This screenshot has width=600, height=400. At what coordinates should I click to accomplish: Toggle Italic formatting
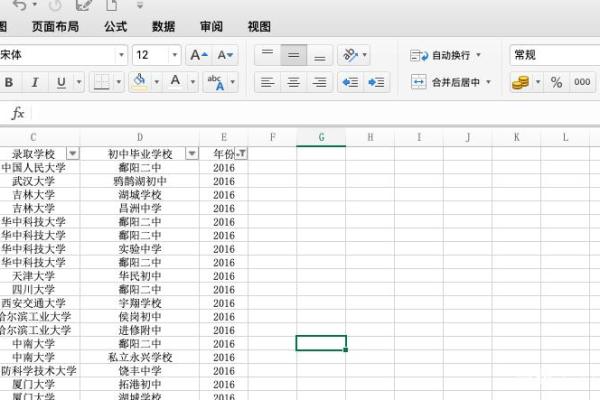pos(35,82)
